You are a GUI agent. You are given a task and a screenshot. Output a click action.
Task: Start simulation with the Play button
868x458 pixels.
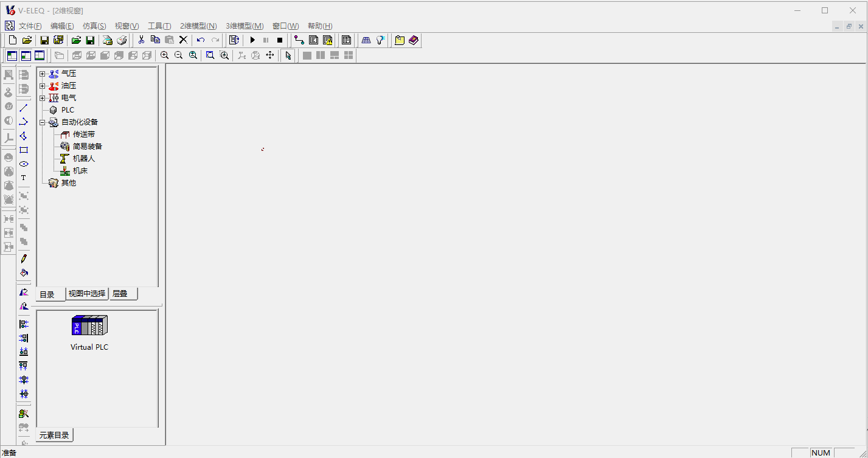[x=252, y=40]
